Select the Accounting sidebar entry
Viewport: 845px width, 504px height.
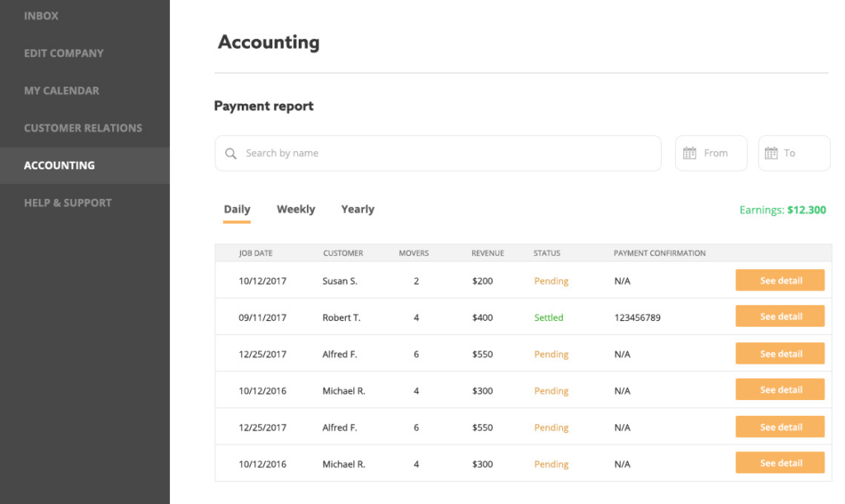pos(59,165)
